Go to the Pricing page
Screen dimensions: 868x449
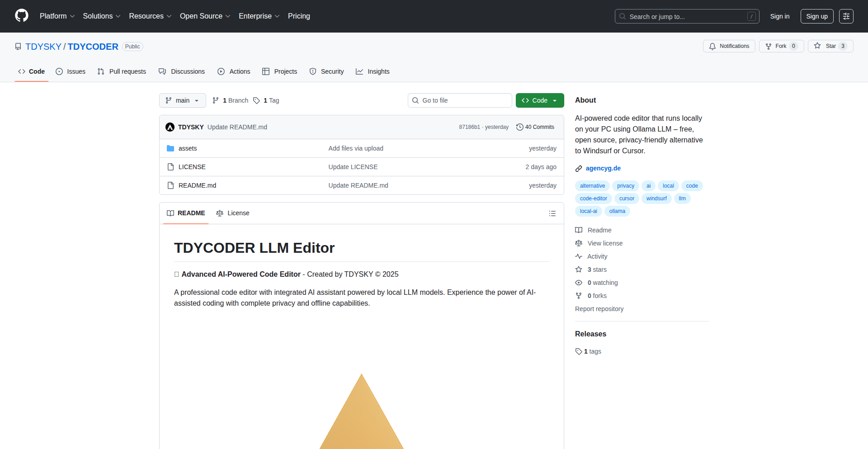click(x=299, y=16)
